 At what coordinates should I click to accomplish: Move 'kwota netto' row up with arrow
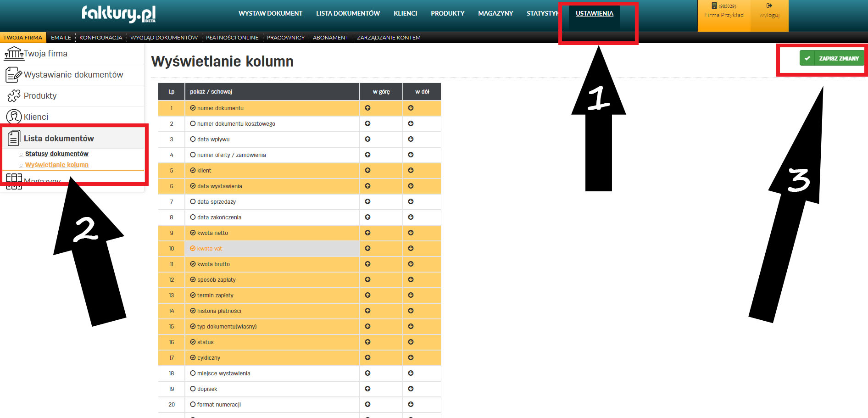pos(367,233)
